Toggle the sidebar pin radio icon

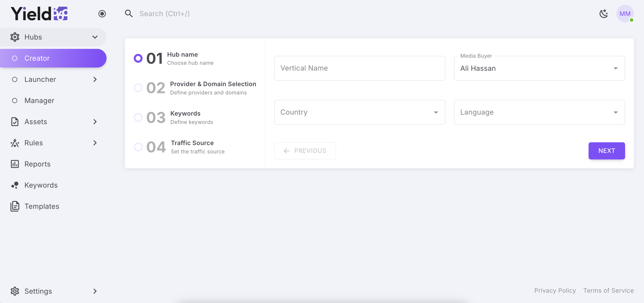(102, 14)
